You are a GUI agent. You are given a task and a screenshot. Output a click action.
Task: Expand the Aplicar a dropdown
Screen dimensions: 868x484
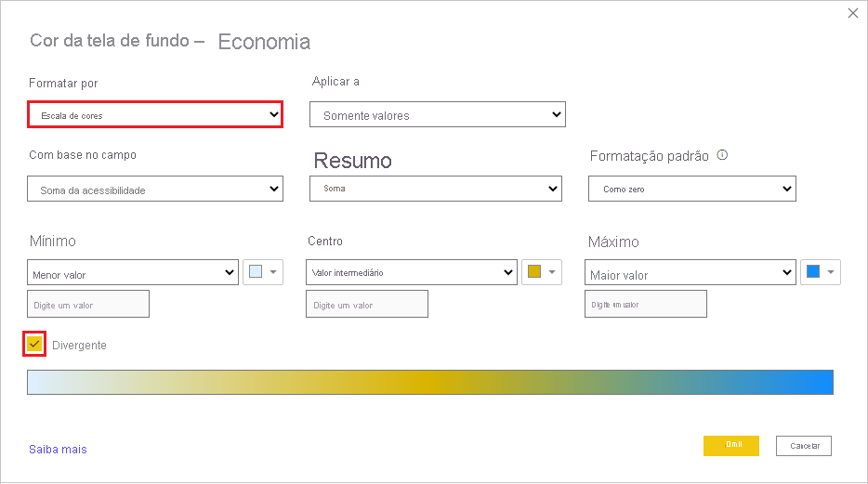(438, 115)
